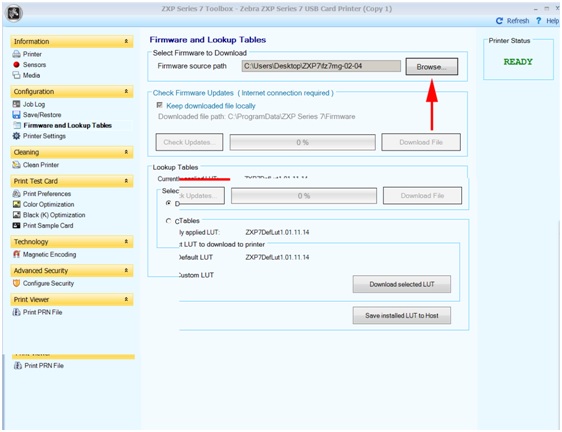Toggle the Keep downloaded file locally checkbox
Screen dimensions: 562x432
pyautogui.click(x=160, y=105)
